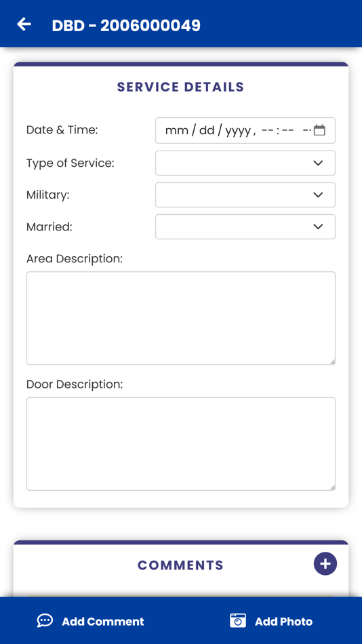Image resolution: width=362 pixels, height=644 pixels.
Task: Select the mm month segment
Action: 177,131
